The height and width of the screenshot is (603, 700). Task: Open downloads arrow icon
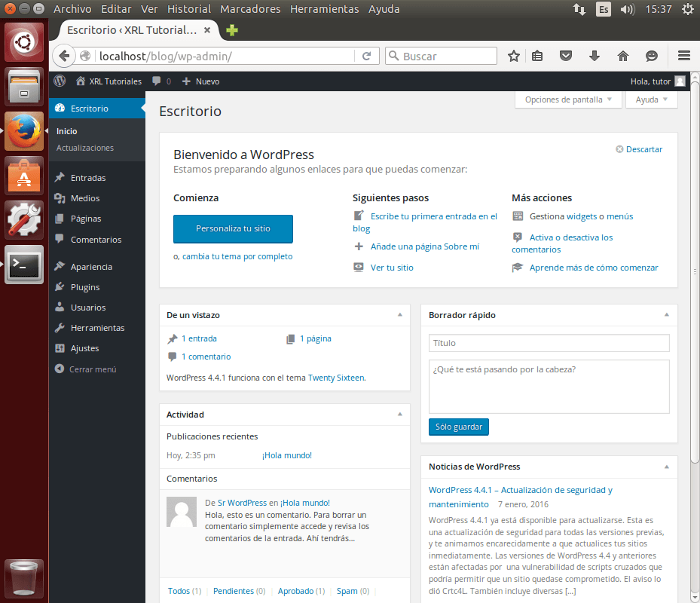click(x=595, y=56)
